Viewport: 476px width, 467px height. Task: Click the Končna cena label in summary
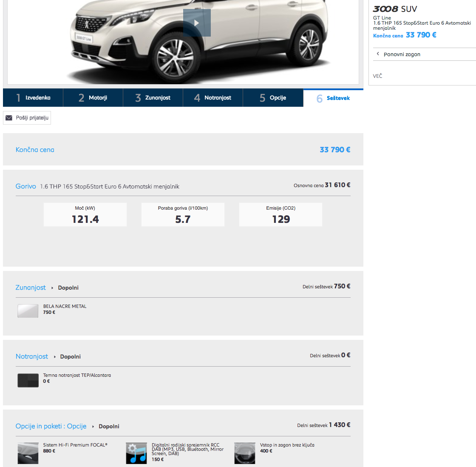35,149
